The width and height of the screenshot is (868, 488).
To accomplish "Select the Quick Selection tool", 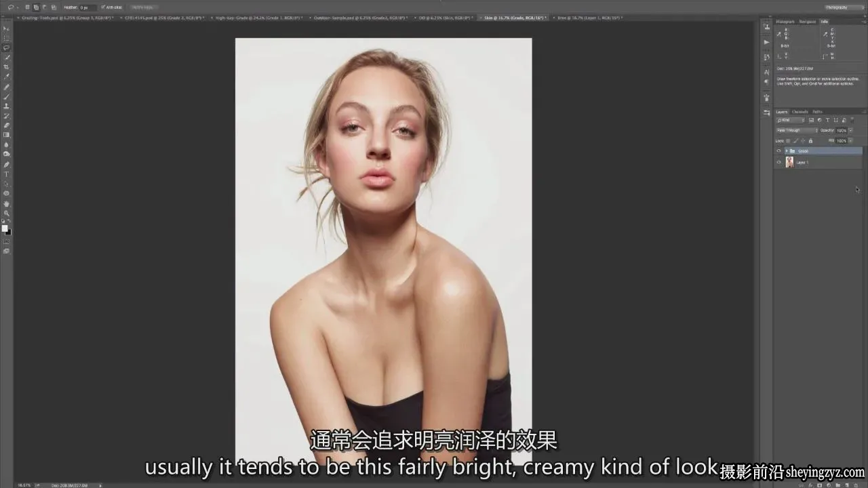I will coord(7,58).
